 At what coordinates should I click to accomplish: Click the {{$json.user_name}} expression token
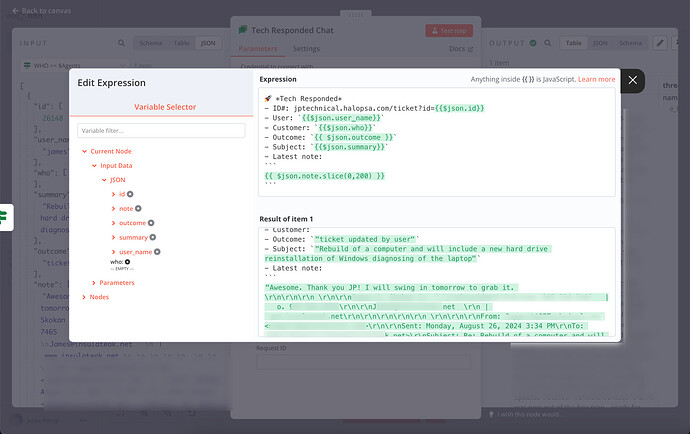[x=341, y=118]
